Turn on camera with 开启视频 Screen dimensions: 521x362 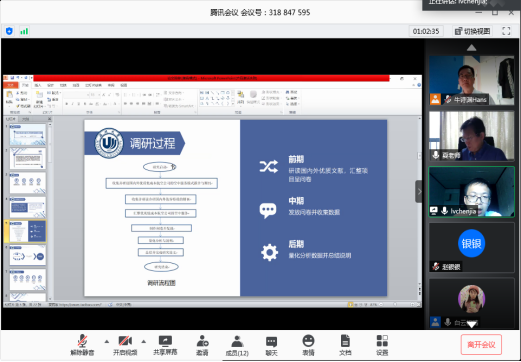click(125, 345)
